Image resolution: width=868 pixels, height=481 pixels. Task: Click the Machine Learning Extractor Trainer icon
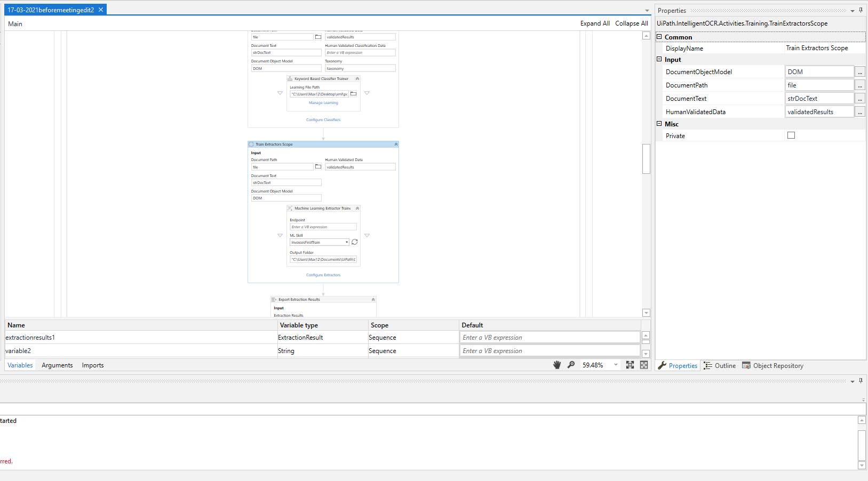290,209
